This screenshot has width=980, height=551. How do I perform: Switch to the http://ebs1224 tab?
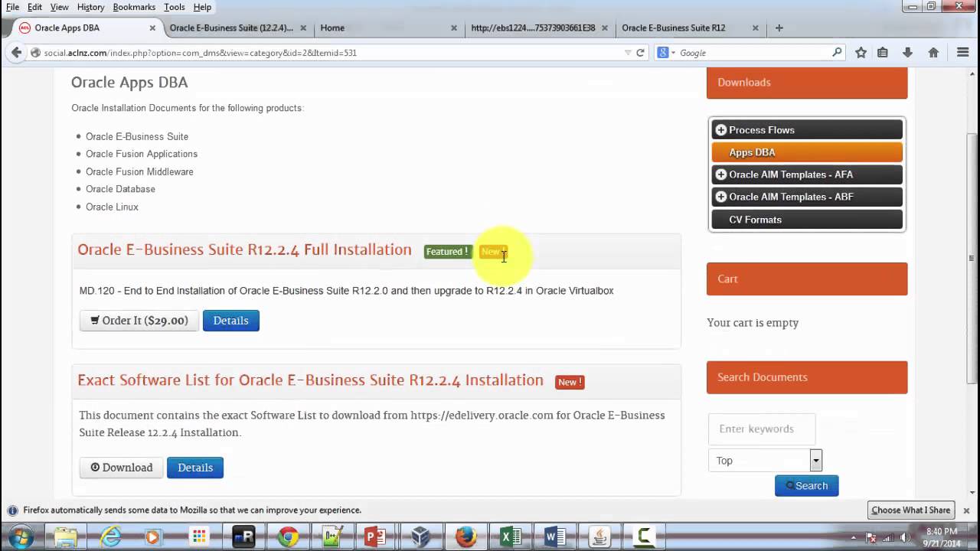coord(538,28)
